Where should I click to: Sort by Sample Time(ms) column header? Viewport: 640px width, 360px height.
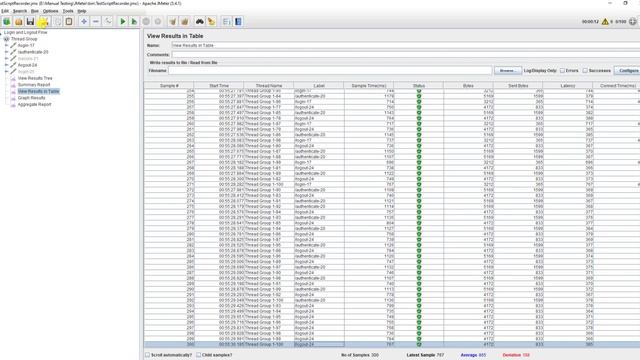[x=369, y=86]
